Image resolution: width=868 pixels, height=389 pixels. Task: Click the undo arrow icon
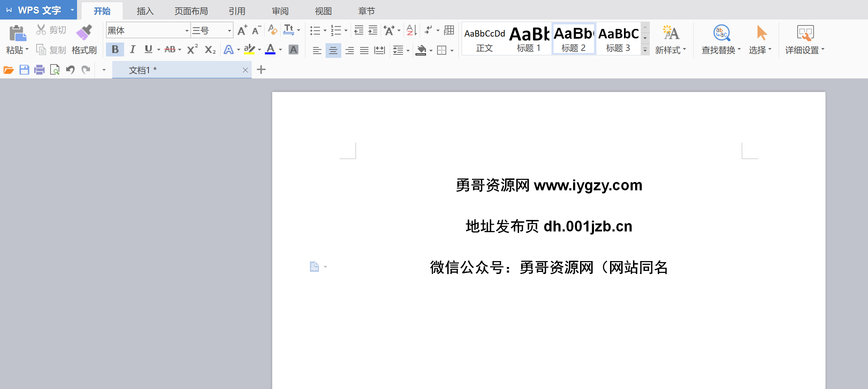70,70
